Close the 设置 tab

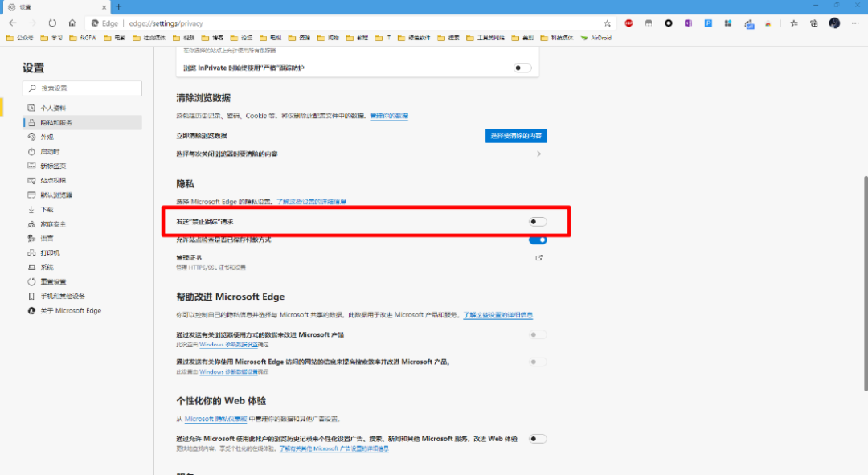104,7
